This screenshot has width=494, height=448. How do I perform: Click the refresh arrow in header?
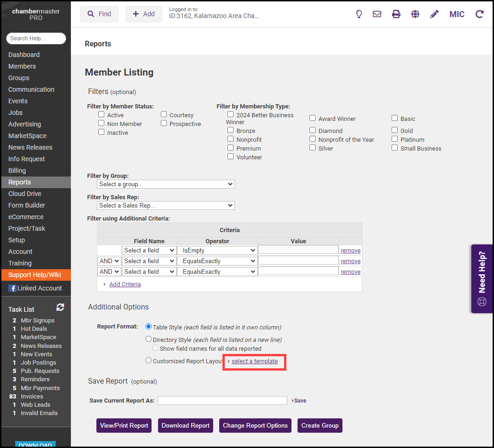point(480,14)
